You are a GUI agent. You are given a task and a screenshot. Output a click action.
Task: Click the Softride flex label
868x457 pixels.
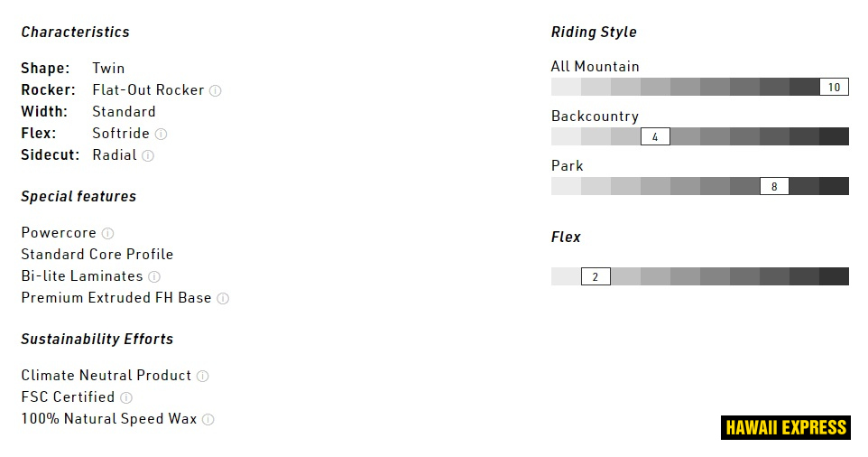point(121,134)
